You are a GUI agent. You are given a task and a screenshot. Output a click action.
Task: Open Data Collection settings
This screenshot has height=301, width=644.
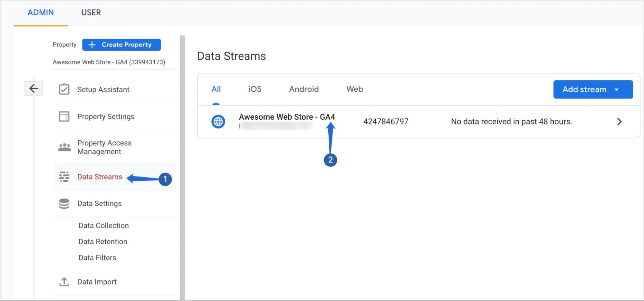click(103, 226)
